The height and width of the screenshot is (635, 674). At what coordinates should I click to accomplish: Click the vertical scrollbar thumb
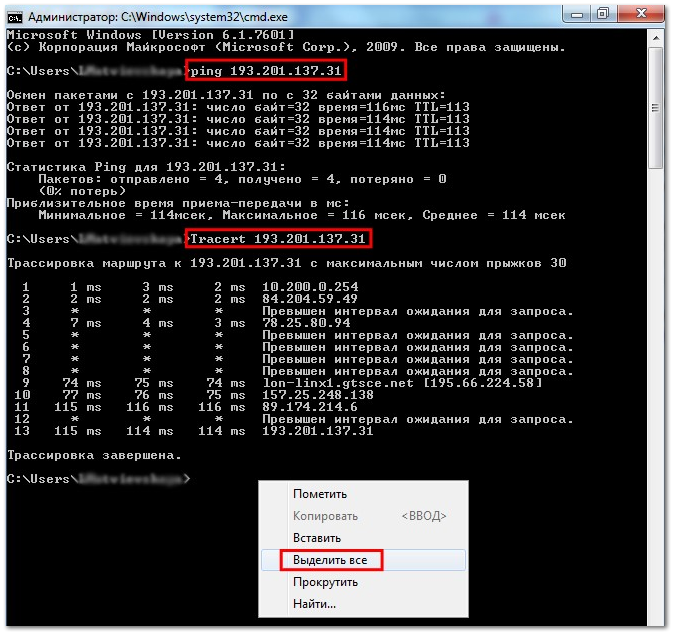click(656, 108)
